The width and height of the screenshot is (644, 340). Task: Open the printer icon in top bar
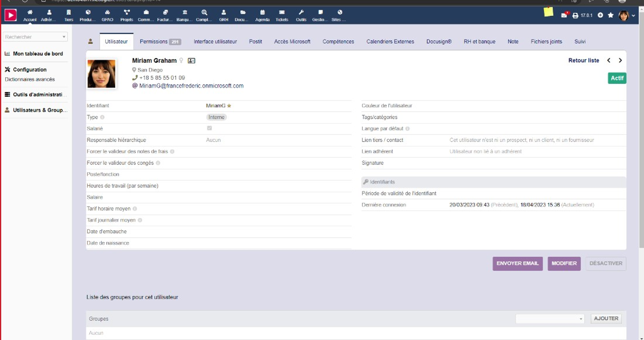pos(575,15)
